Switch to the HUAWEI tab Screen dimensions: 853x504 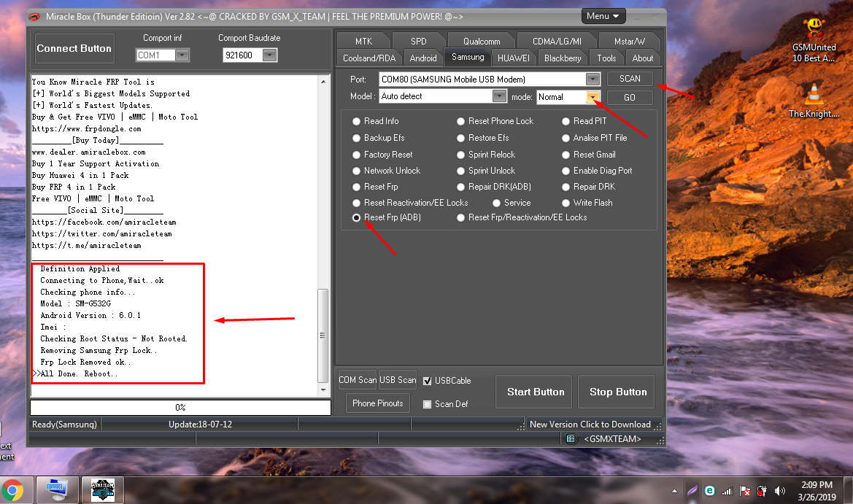(x=513, y=58)
